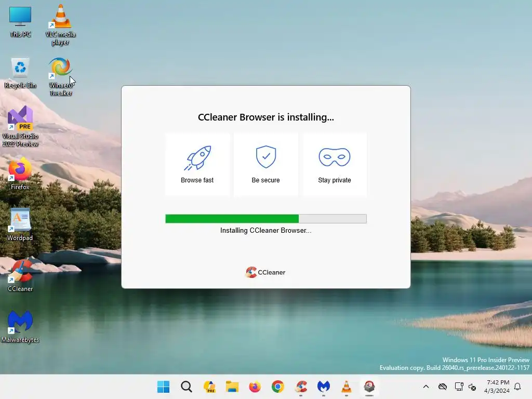Open the clock showing 7:42 PM
The width and height of the screenshot is (532, 399).
(497, 387)
